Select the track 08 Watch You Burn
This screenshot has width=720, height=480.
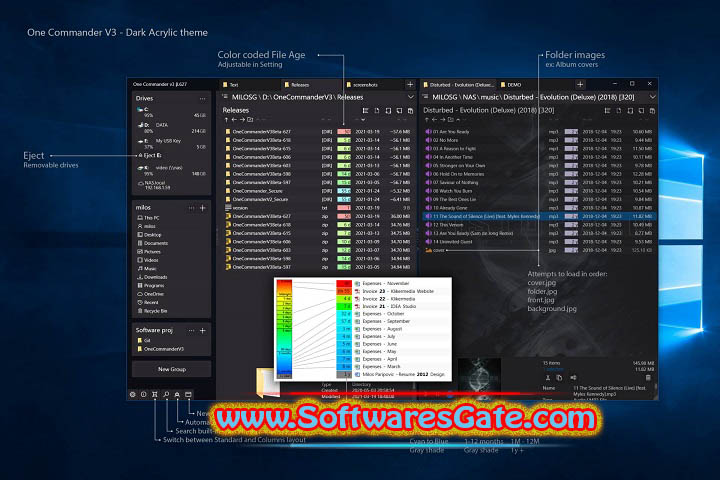(x=539, y=191)
